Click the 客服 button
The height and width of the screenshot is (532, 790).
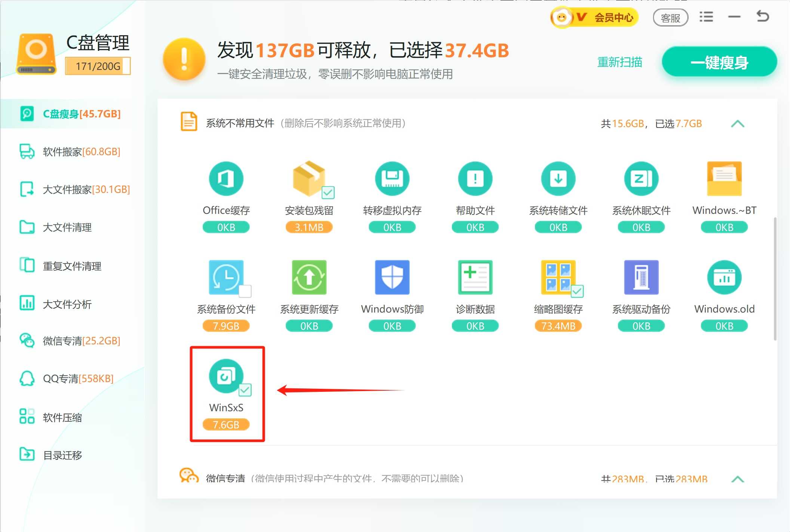(x=670, y=18)
